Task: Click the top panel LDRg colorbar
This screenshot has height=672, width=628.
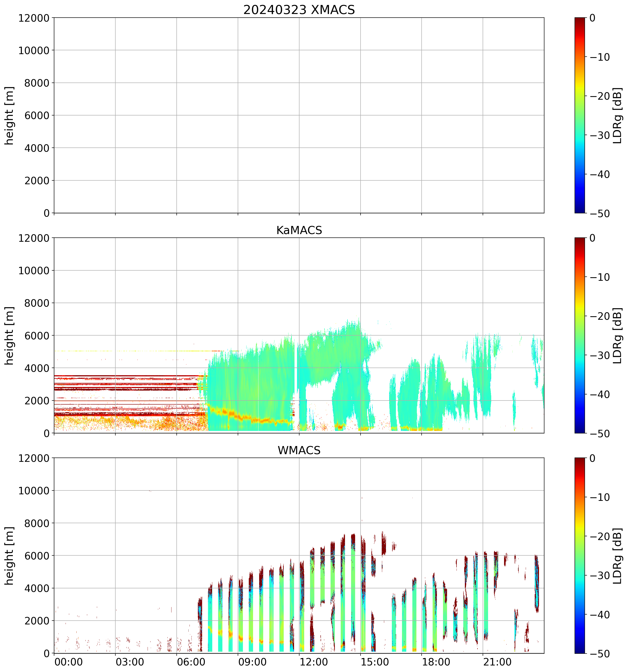Action: click(579, 115)
